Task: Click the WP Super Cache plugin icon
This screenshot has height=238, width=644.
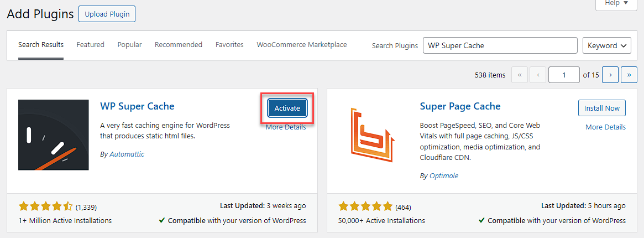Action: 54,135
